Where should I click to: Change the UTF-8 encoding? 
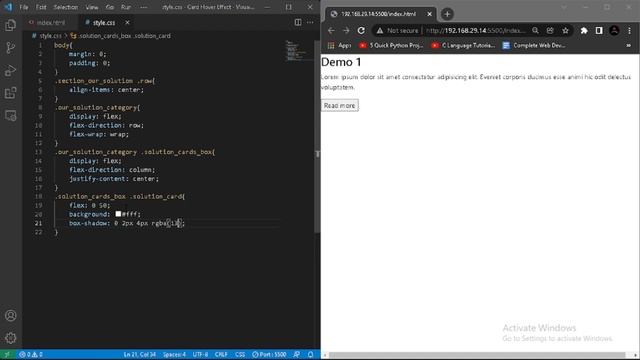[200, 354]
